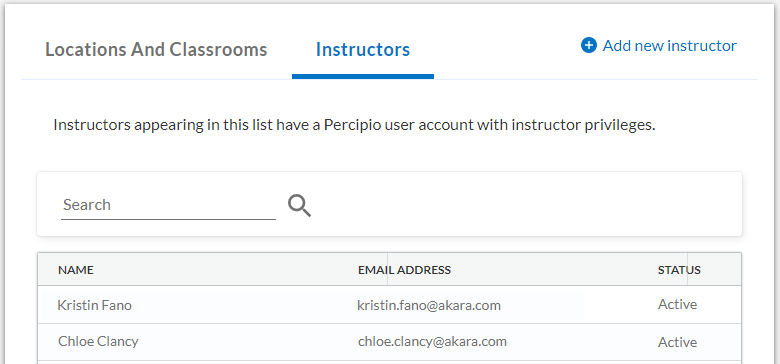
Task: Open the Locations And Classrooms tab
Action: 156,50
